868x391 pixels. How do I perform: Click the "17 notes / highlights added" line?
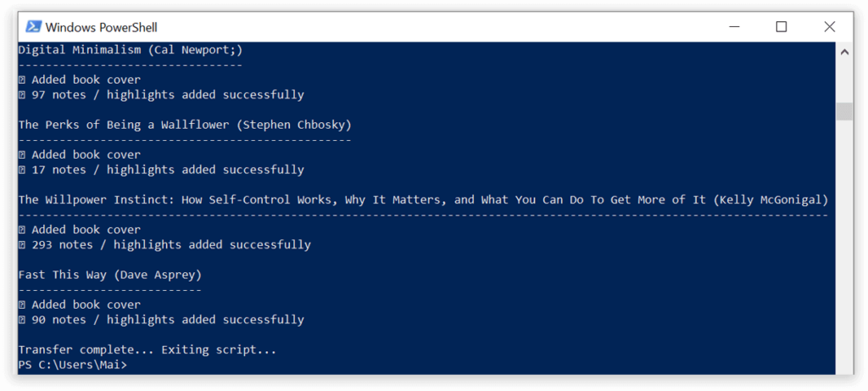point(167,170)
